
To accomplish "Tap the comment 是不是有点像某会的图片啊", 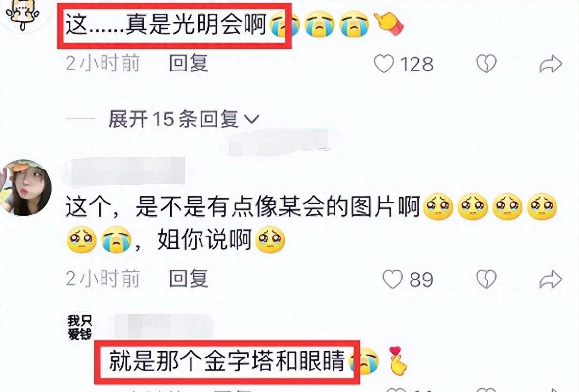I will [278, 208].
